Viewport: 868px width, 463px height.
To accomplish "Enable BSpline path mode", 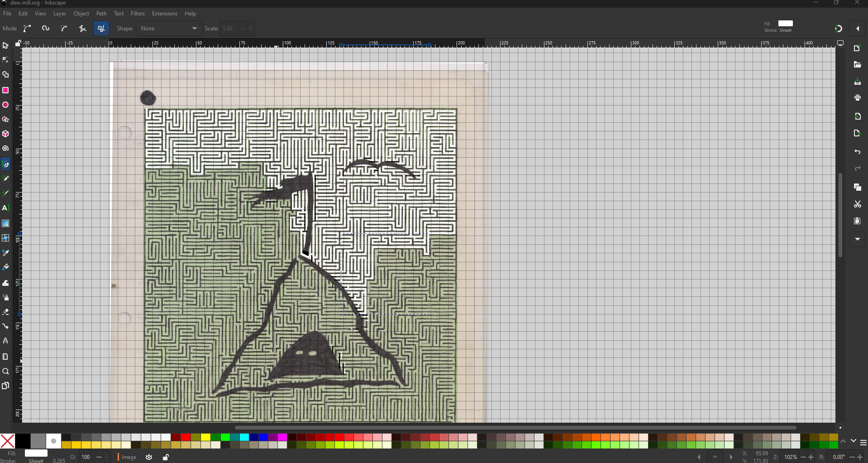I will click(64, 29).
